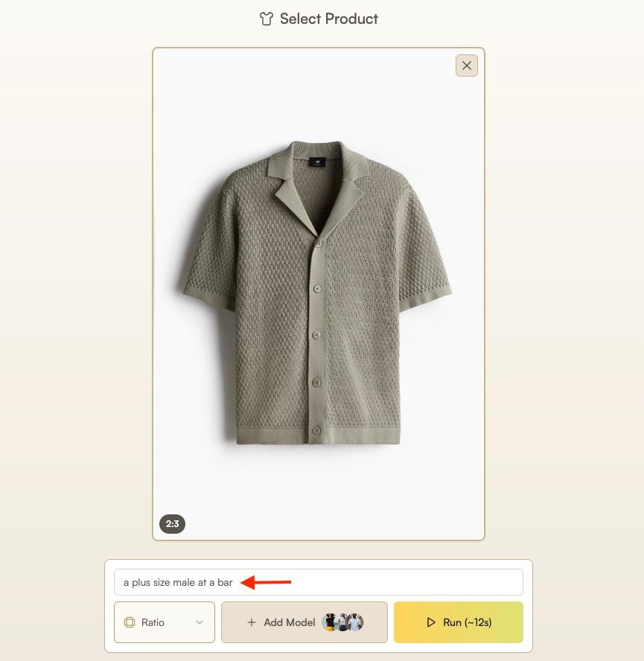Click the text 'a plus size male at a bar'
Image resolution: width=644 pixels, height=661 pixels.
178,582
